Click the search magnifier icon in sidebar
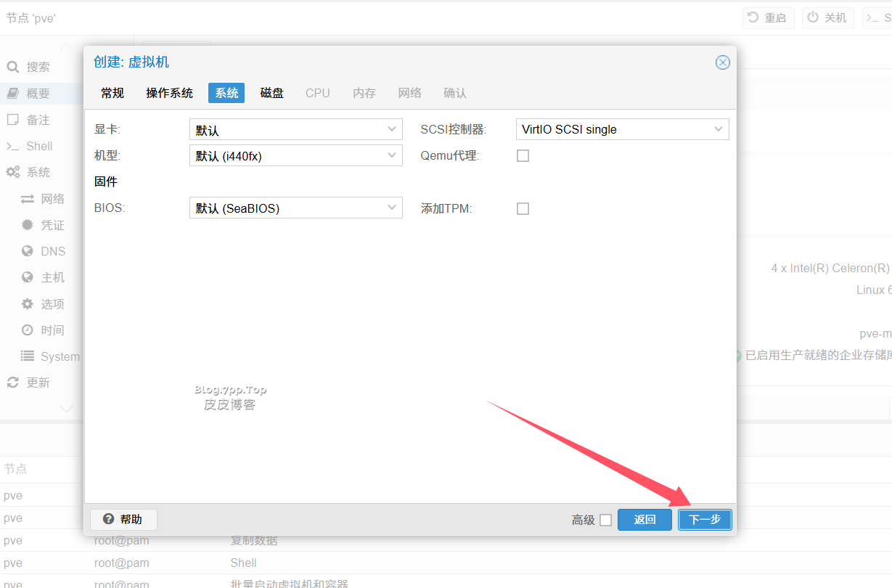Screen dimensions: 892x588 click(12, 67)
